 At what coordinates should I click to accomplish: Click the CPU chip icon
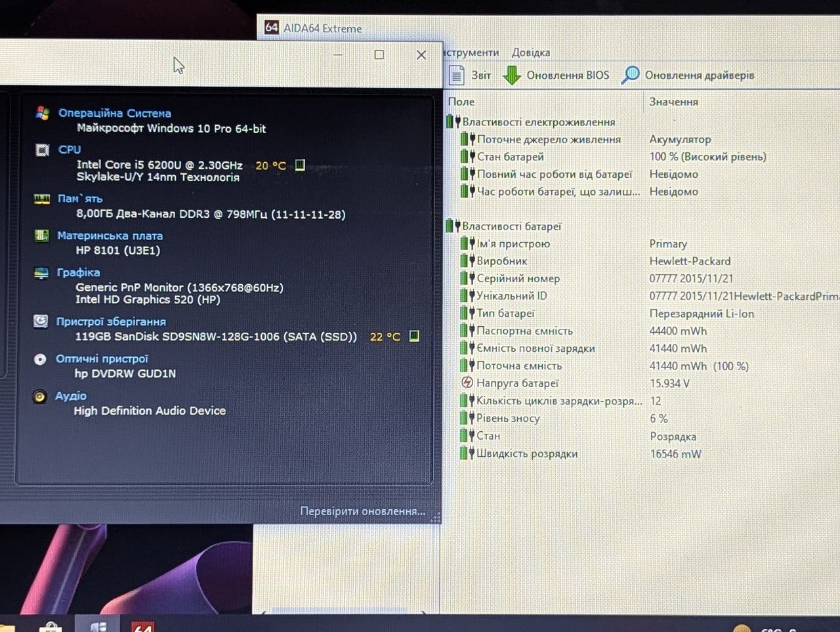pyautogui.click(x=42, y=150)
